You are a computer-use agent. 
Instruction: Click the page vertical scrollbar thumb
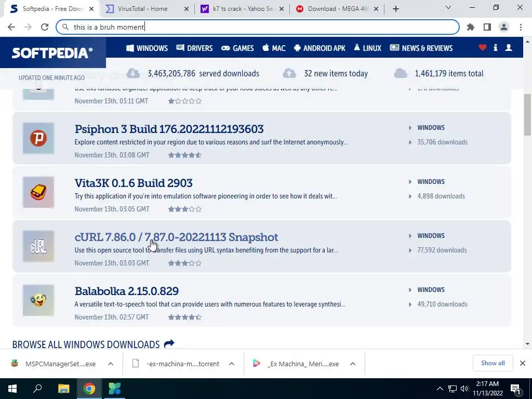tap(528, 115)
